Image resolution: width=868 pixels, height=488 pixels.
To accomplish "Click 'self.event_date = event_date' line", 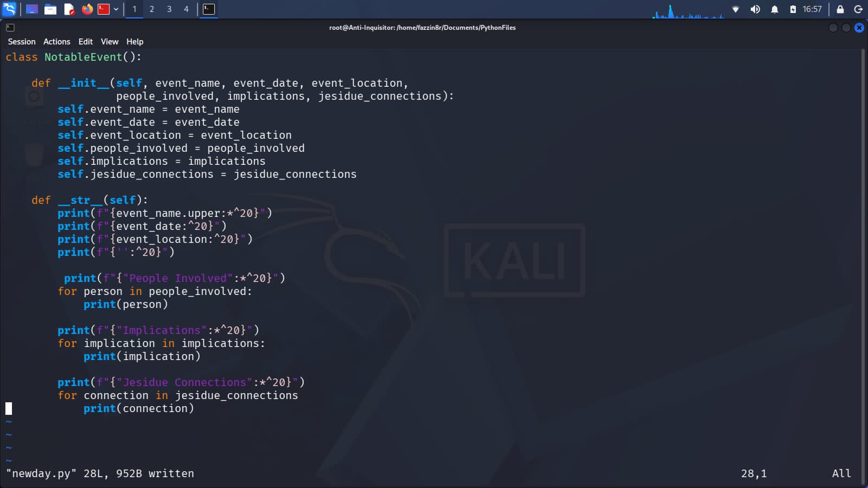I will 149,122.
